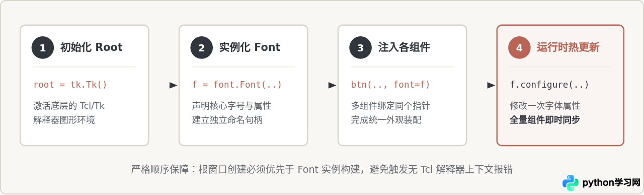Viewport: 644px width, 195px height.
Task: Click the "注入各组件" card heading
Action: (404, 48)
